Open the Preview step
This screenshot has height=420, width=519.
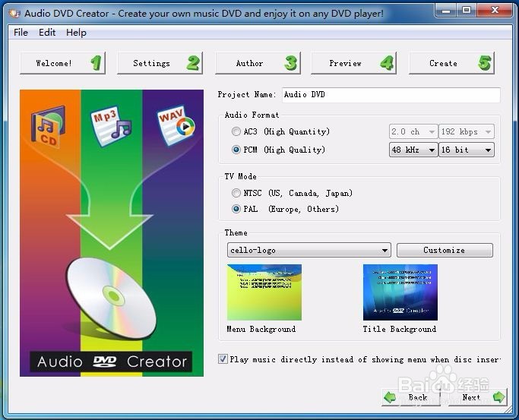(353, 63)
